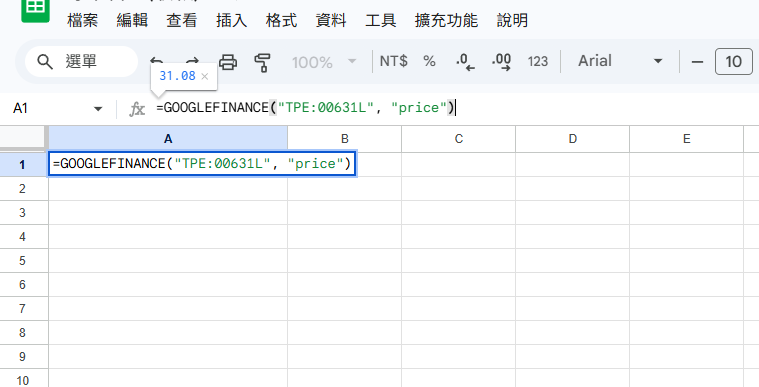Select column B header
This screenshot has width=759, height=387.
point(345,139)
